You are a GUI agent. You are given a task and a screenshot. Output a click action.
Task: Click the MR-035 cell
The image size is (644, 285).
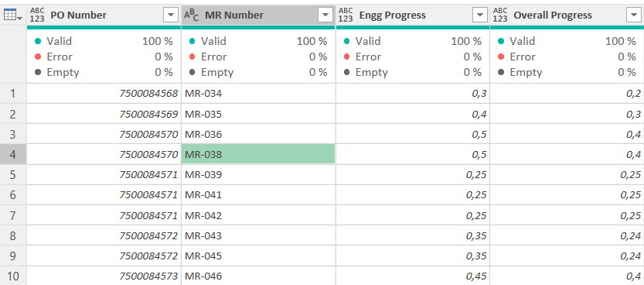coord(258,114)
